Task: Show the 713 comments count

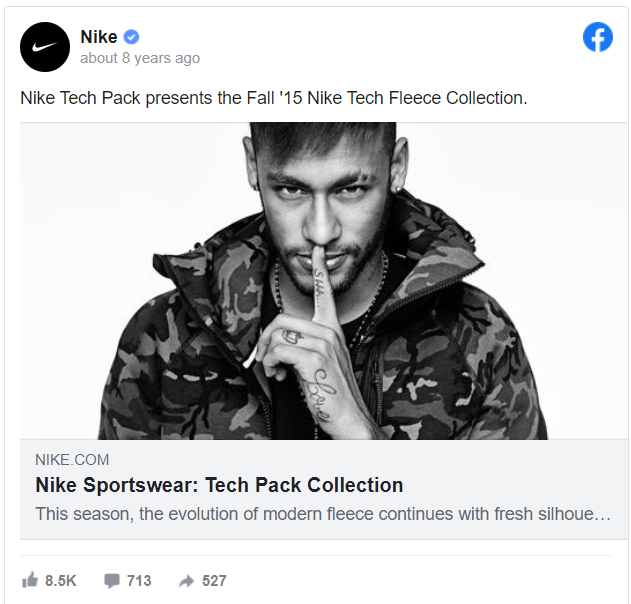Action: coord(139,580)
